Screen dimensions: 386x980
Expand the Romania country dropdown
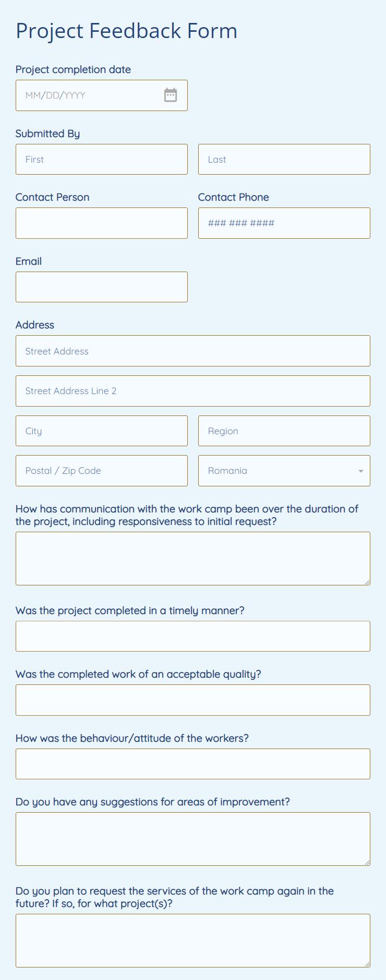(x=284, y=471)
